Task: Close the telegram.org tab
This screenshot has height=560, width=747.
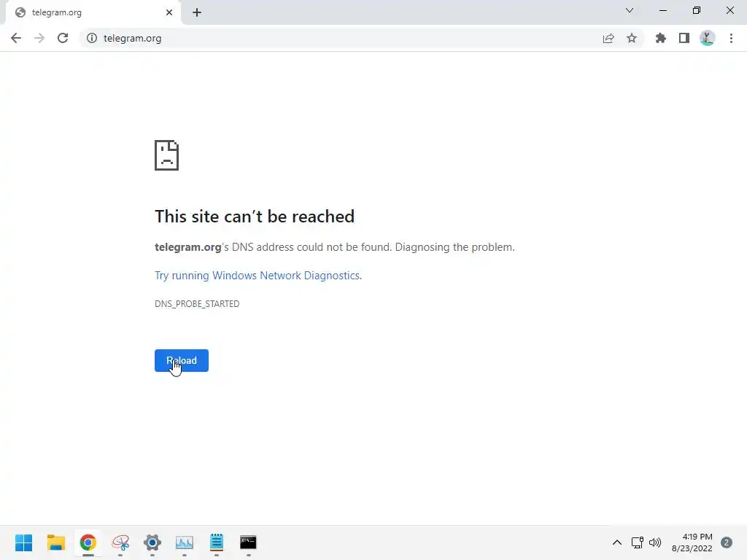Action: click(x=169, y=12)
